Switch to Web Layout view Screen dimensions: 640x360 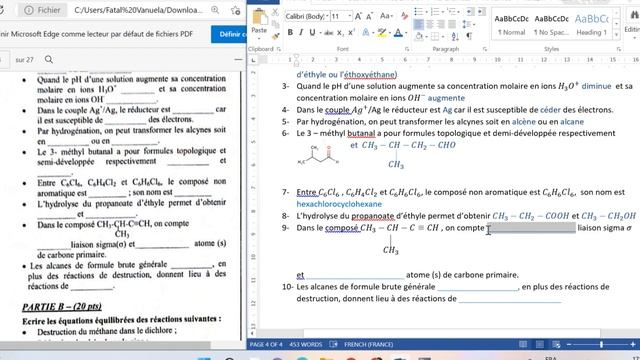click(x=556, y=344)
